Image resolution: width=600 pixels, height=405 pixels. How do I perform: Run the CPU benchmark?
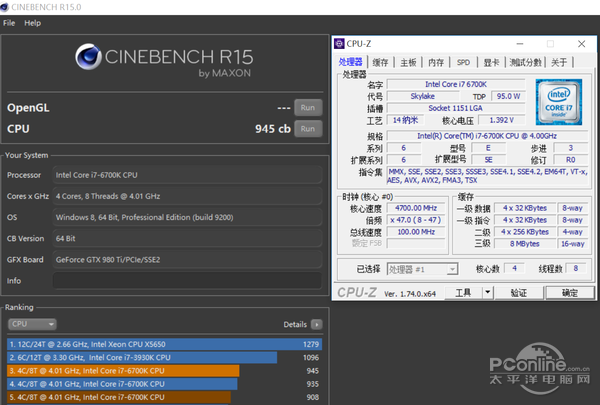tap(308, 129)
